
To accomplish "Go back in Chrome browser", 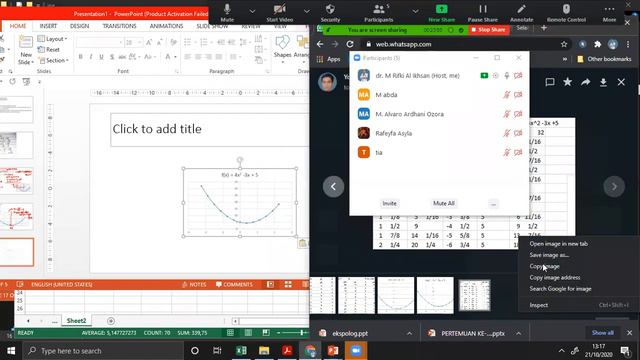I will point(320,44).
